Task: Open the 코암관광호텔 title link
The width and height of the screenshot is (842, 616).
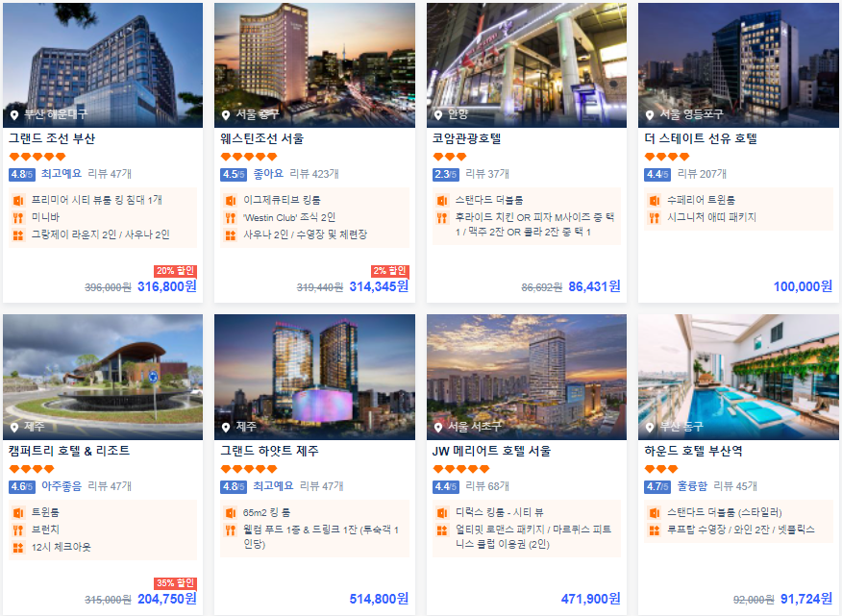Action: coord(466,138)
